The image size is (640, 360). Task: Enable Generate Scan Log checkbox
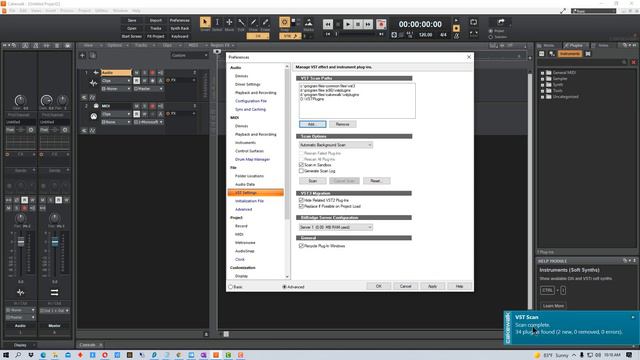301,171
